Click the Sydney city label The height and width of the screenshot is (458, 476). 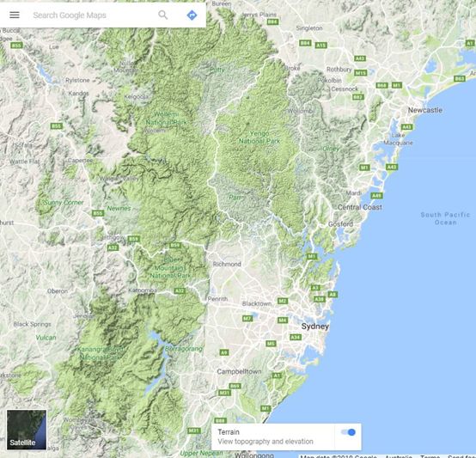click(x=315, y=327)
